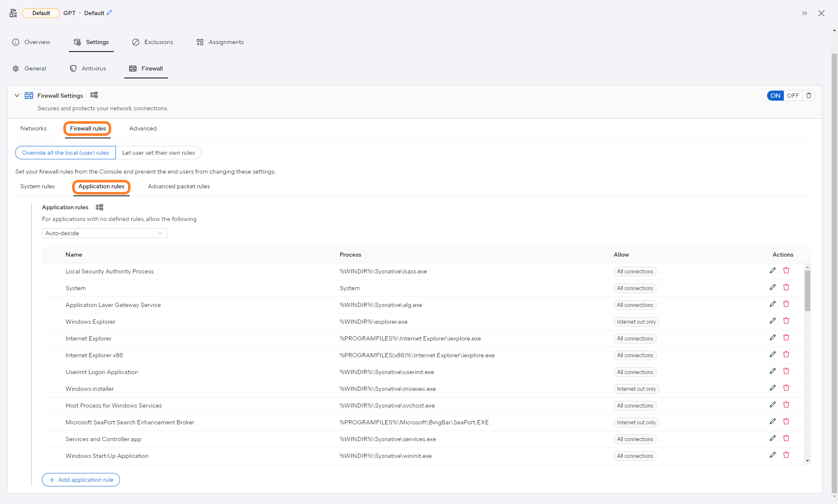
Task: Open the Auto-decide dropdown
Action: pyautogui.click(x=105, y=233)
